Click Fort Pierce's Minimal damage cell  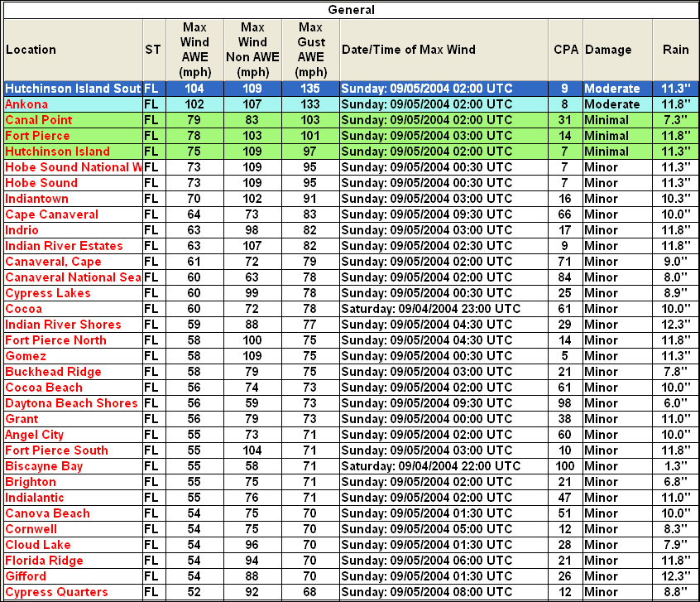pos(618,136)
